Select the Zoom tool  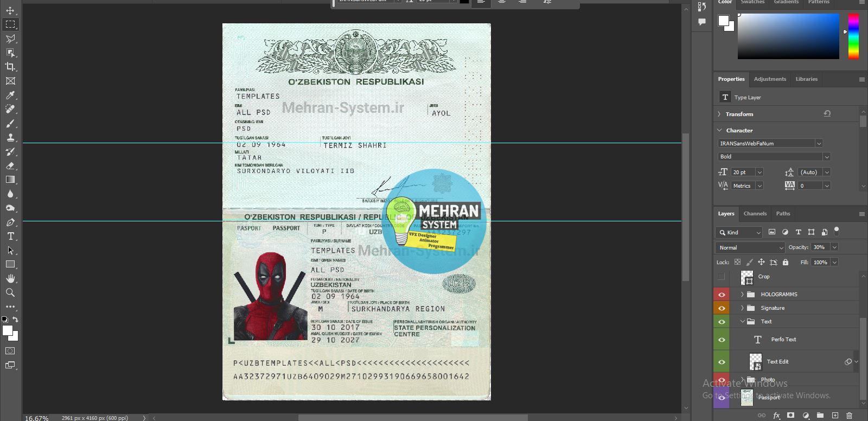(x=10, y=292)
